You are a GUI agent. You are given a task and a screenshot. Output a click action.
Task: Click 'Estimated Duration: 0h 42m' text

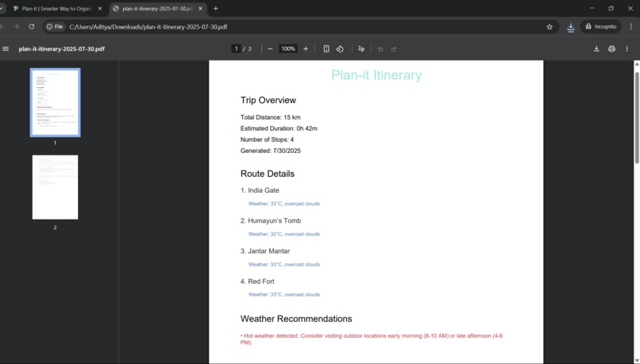[279, 128]
